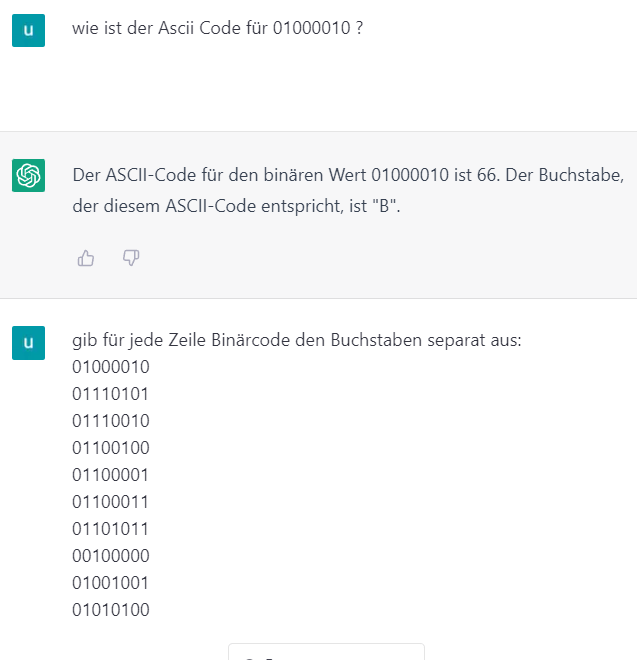
Task: Click the prompt line 'gib für jede Zeile Binärcode'
Action: [296, 340]
